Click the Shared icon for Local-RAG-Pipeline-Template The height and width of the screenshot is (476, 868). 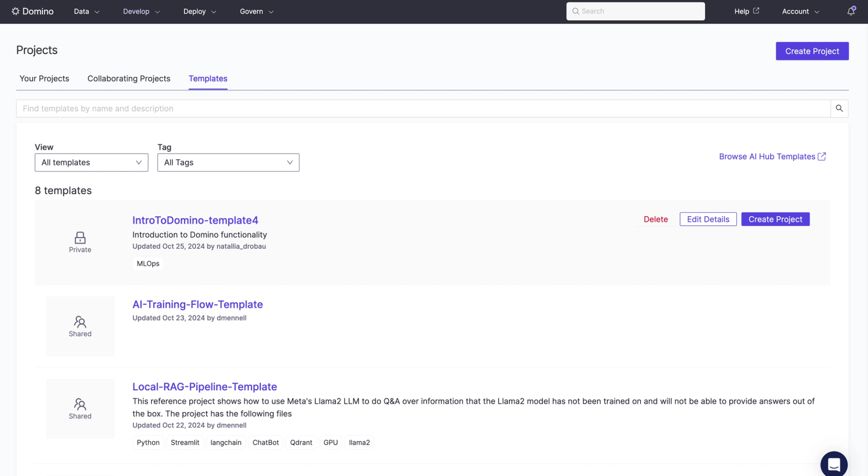coord(80,404)
